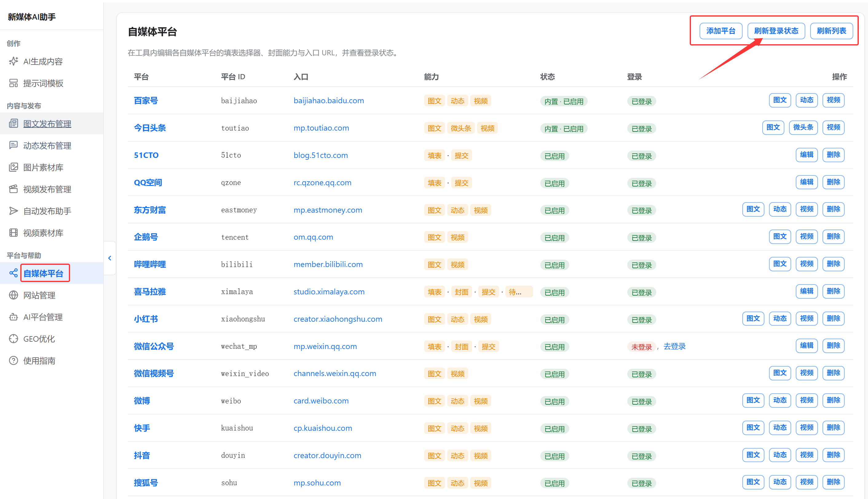
Task: Click the 自动发布助手 send icon
Action: click(x=13, y=211)
